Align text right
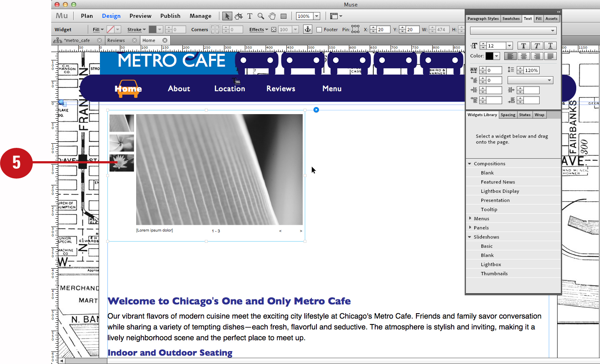This screenshot has height=364, width=600. tap(537, 56)
